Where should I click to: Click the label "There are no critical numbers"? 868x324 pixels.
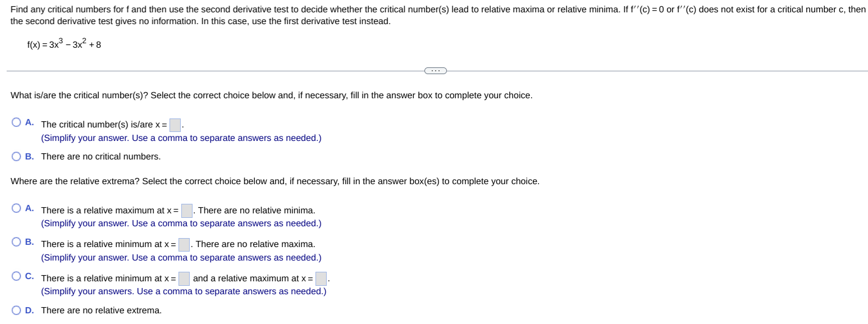100,156
